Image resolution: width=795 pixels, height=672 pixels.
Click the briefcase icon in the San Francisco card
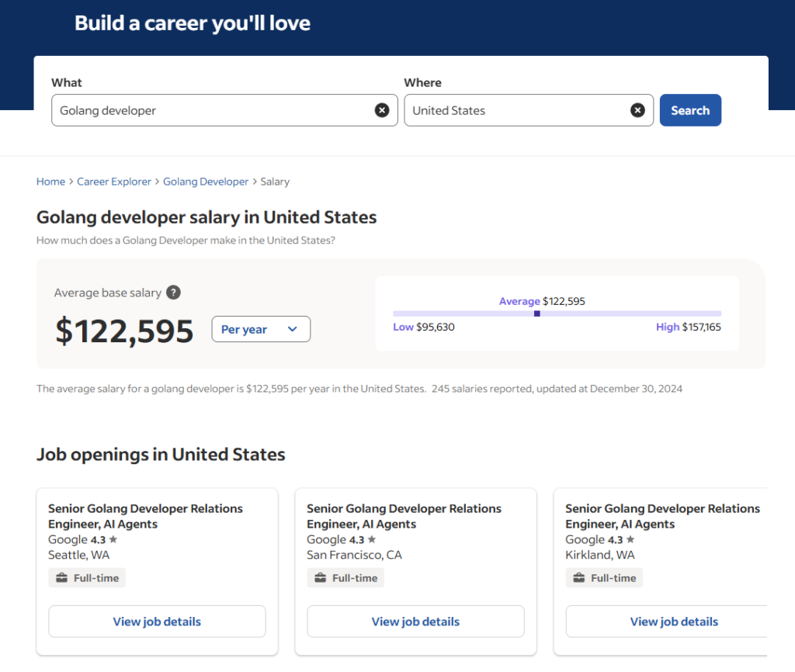(x=321, y=578)
